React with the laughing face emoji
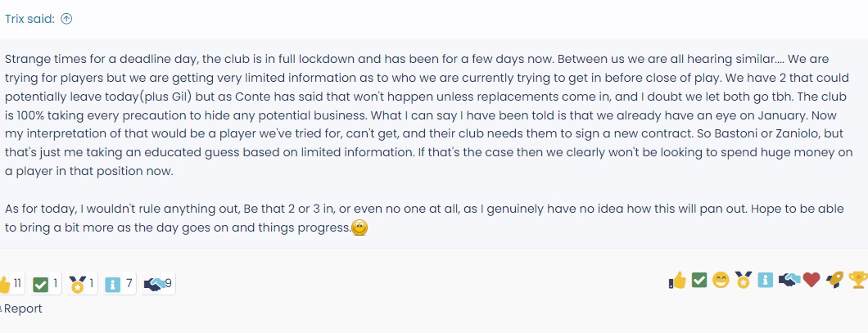 click(721, 281)
